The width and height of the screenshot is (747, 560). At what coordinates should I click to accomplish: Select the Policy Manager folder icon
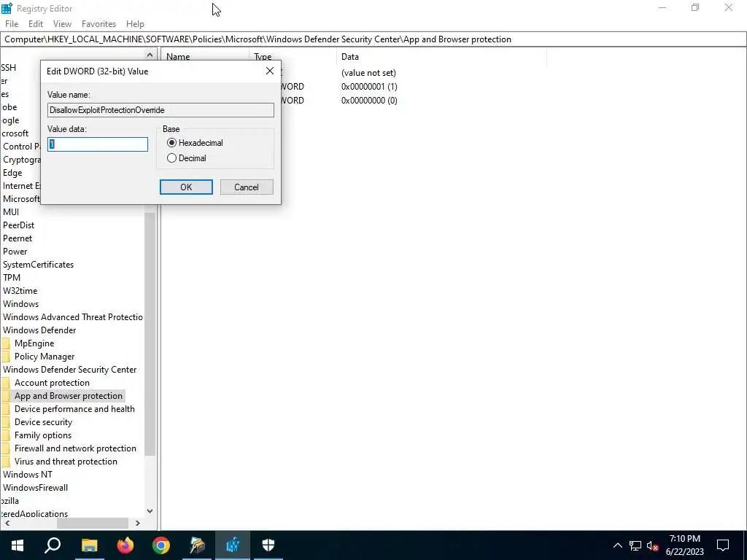pos(6,357)
